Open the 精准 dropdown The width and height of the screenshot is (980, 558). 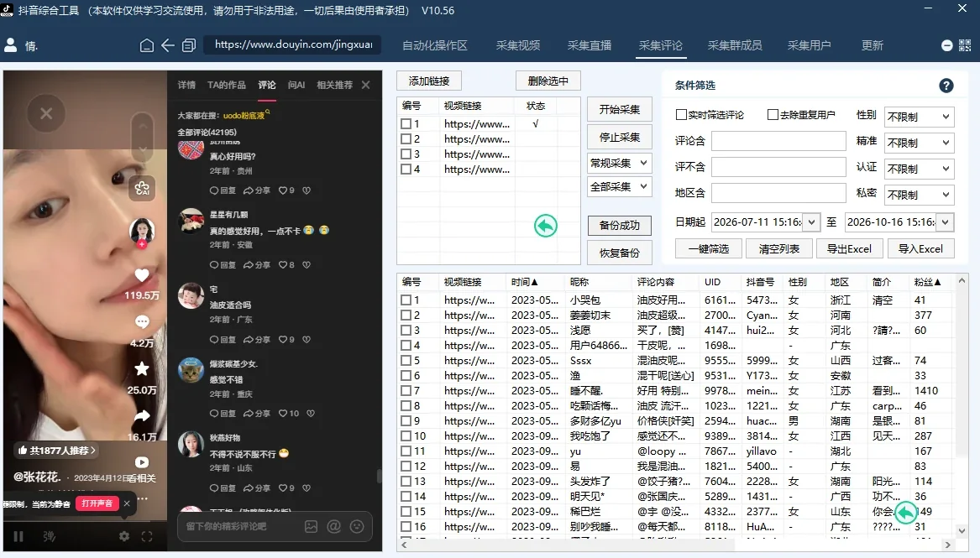pos(919,143)
